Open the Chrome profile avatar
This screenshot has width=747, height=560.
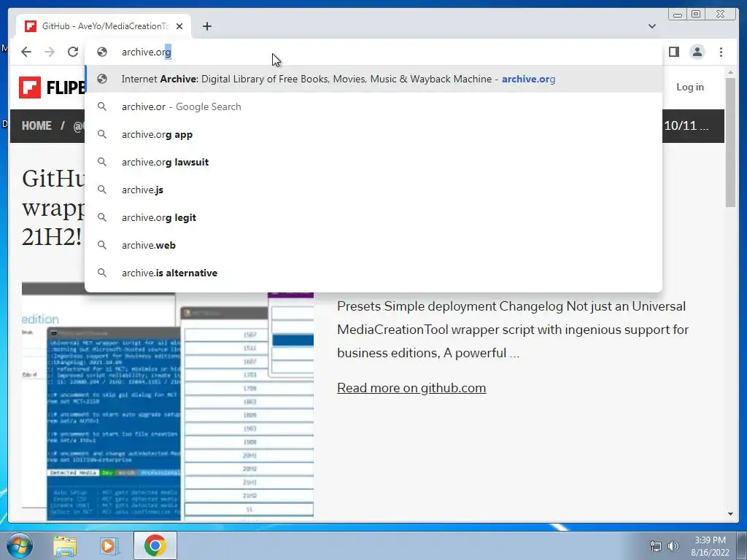coord(697,52)
